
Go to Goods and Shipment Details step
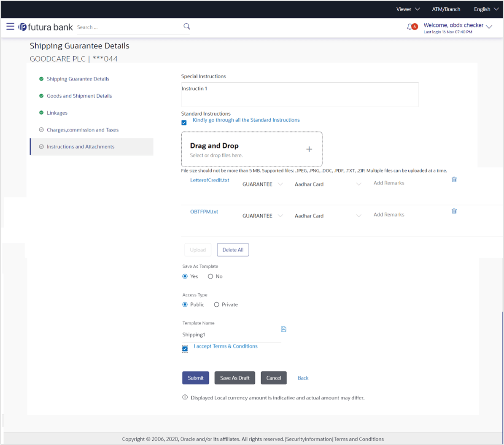pyautogui.click(x=79, y=96)
